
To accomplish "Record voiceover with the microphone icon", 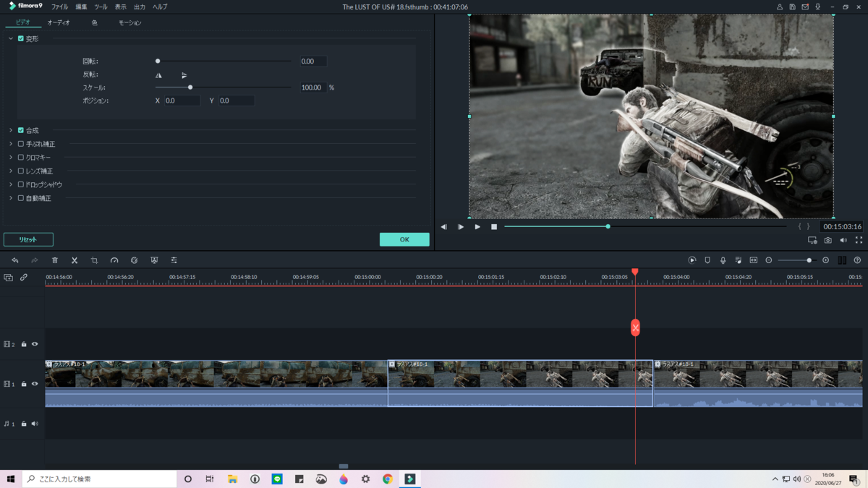I will tap(723, 260).
